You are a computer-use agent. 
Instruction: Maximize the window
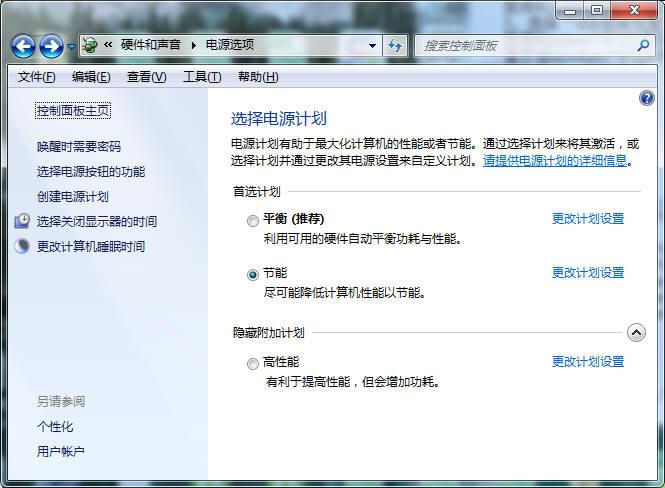click(x=597, y=11)
